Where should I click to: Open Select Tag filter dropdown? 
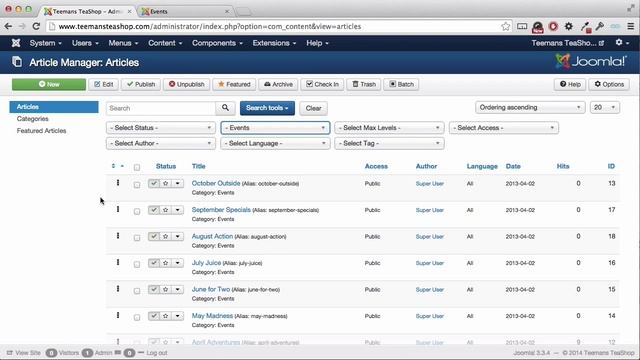(389, 143)
